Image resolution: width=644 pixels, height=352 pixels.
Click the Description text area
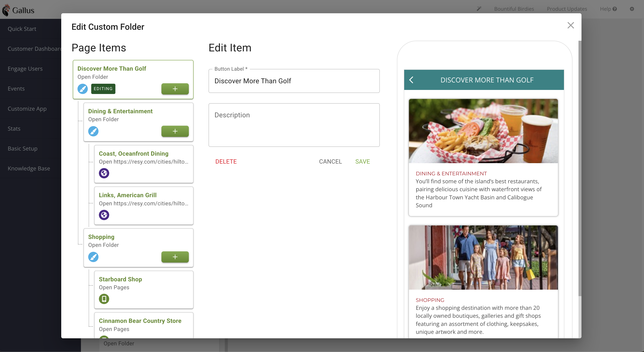(294, 125)
